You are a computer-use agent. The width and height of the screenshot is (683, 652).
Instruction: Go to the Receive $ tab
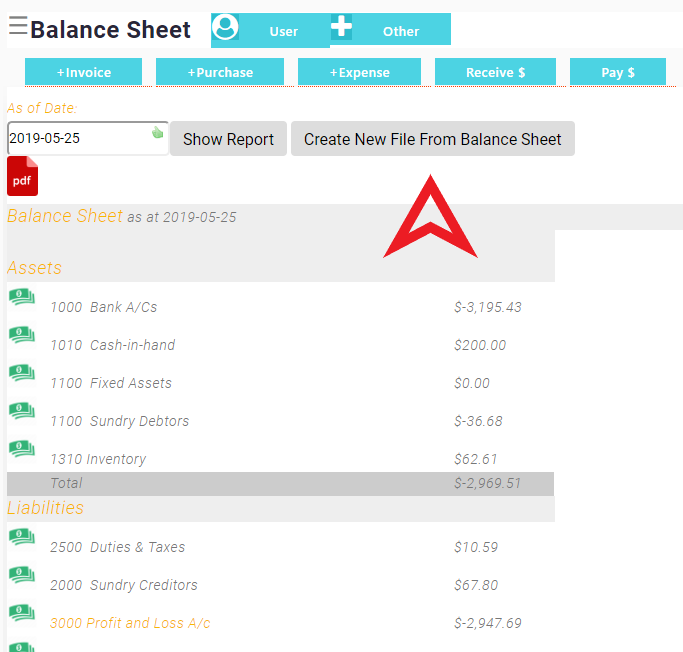[x=495, y=72]
